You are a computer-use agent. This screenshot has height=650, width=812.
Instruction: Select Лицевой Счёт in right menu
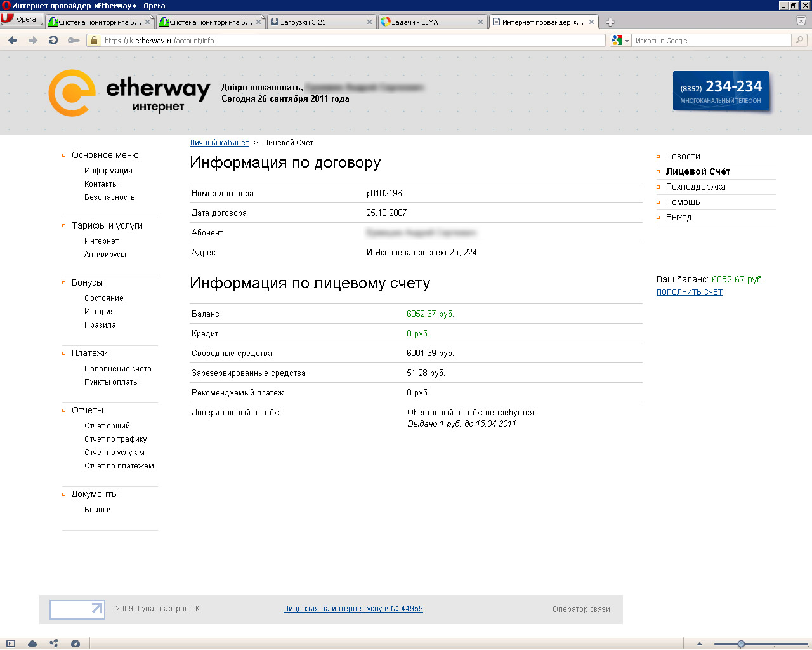(698, 171)
